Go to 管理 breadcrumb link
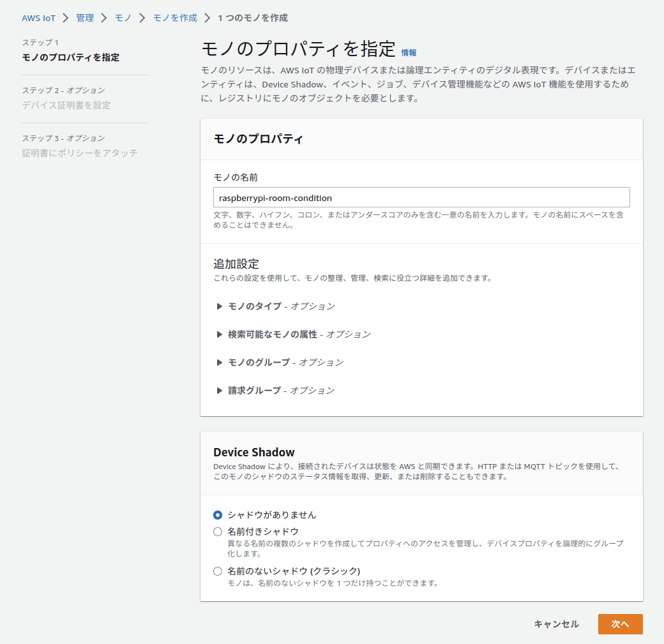Viewport: 664px width, 644px height. [85, 19]
